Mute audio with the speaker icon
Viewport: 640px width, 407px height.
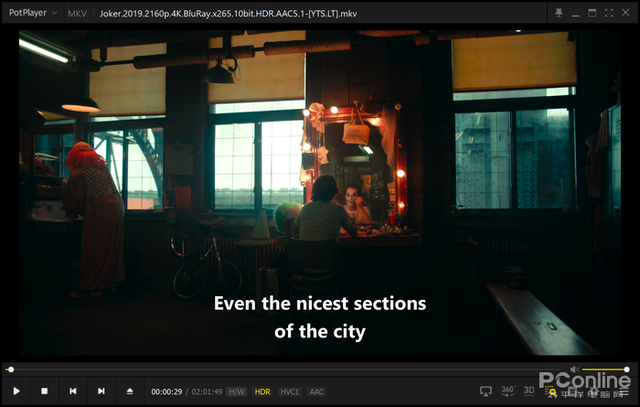click(x=575, y=369)
